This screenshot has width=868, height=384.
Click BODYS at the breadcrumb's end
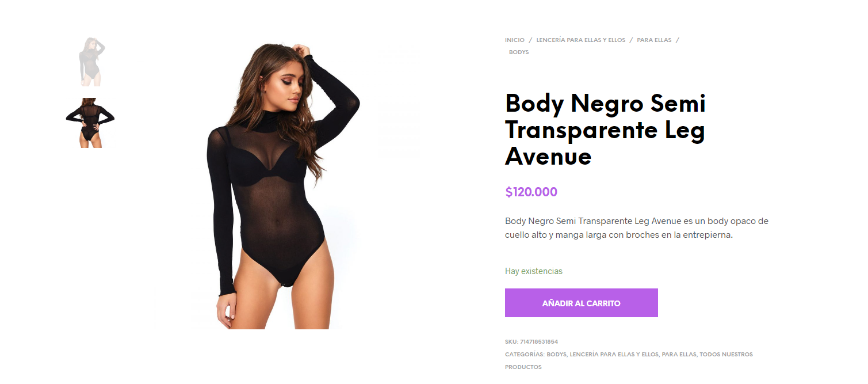[x=519, y=52]
